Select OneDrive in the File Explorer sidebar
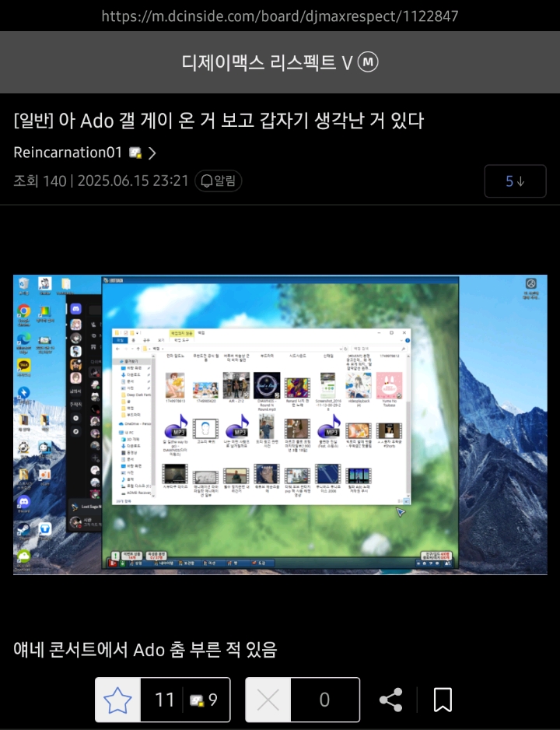This screenshot has height=730, width=560. tap(135, 424)
